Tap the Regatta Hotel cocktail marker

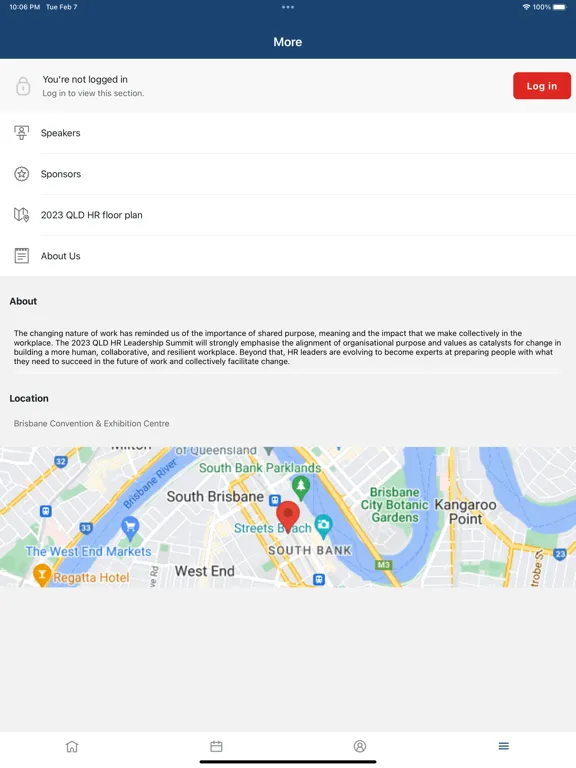click(x=42, y=575)
